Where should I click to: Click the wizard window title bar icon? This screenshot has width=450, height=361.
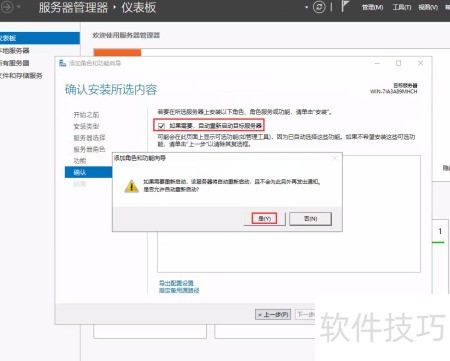[63, 63]
